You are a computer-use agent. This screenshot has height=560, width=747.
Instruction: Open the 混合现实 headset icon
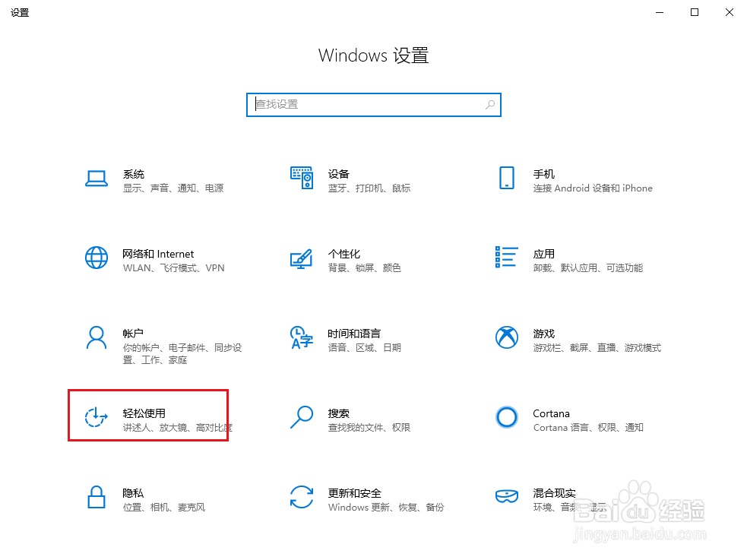(x=506, y=496)
